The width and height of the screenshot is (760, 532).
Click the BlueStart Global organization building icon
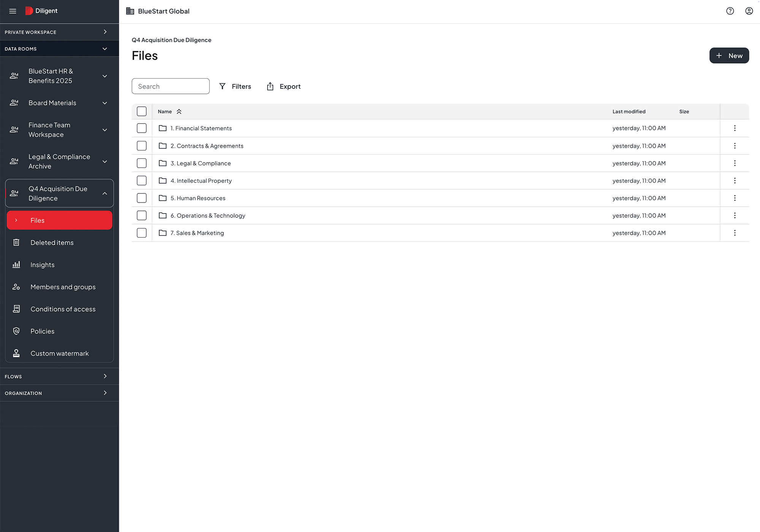130,11
